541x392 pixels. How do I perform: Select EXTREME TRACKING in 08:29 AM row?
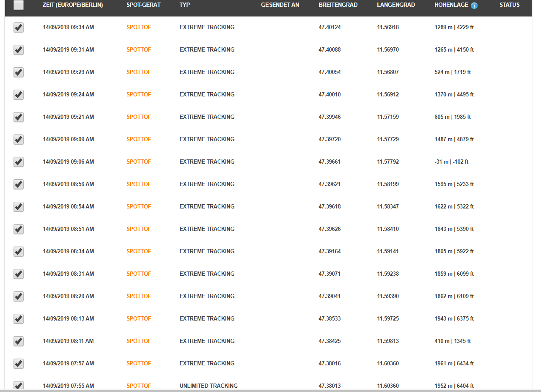coord(207,296)
